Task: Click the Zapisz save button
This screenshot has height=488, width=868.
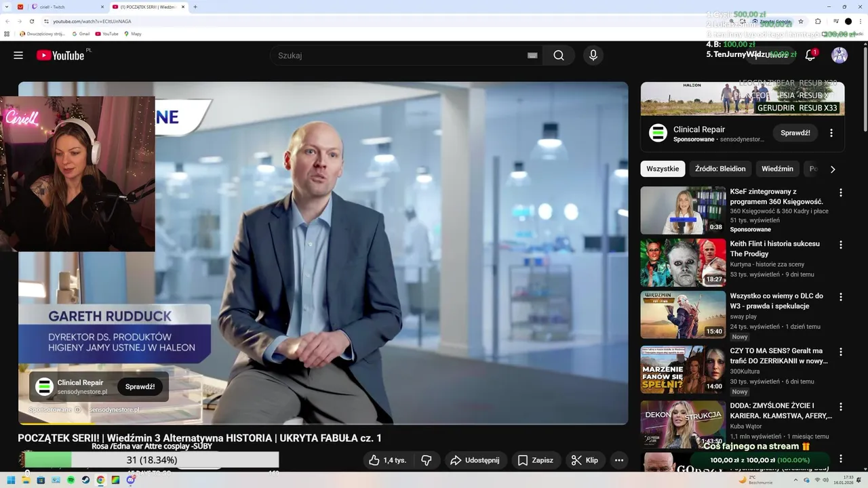Action: tap(536, 460)
